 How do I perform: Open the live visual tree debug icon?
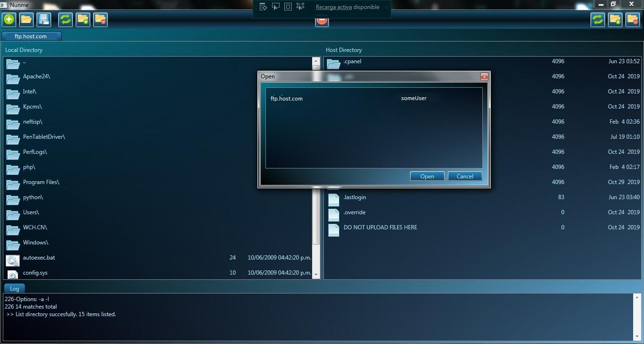point(264,7)
